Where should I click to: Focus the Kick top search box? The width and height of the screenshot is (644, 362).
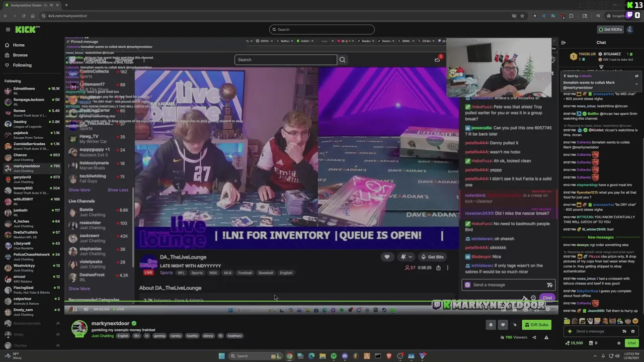(x=322, y=29)
